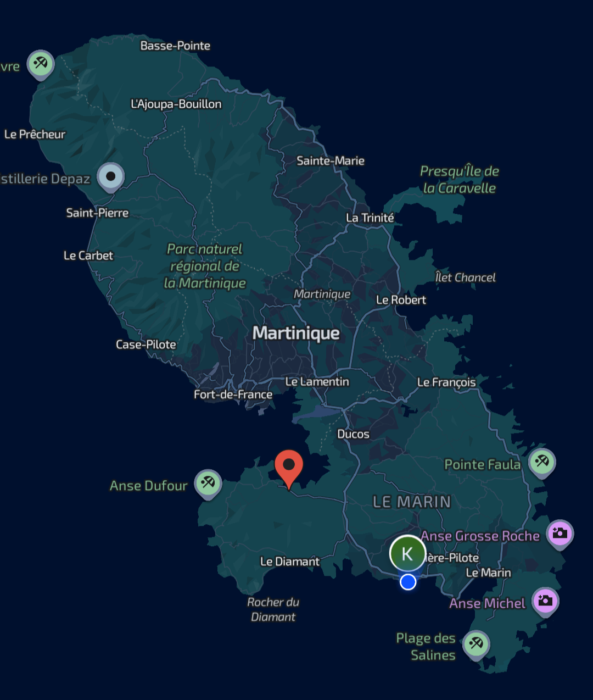The height and width of the screenshot is (700, 593).
Task: Click the Basse-Pointe label
Action: pos(175,46)
